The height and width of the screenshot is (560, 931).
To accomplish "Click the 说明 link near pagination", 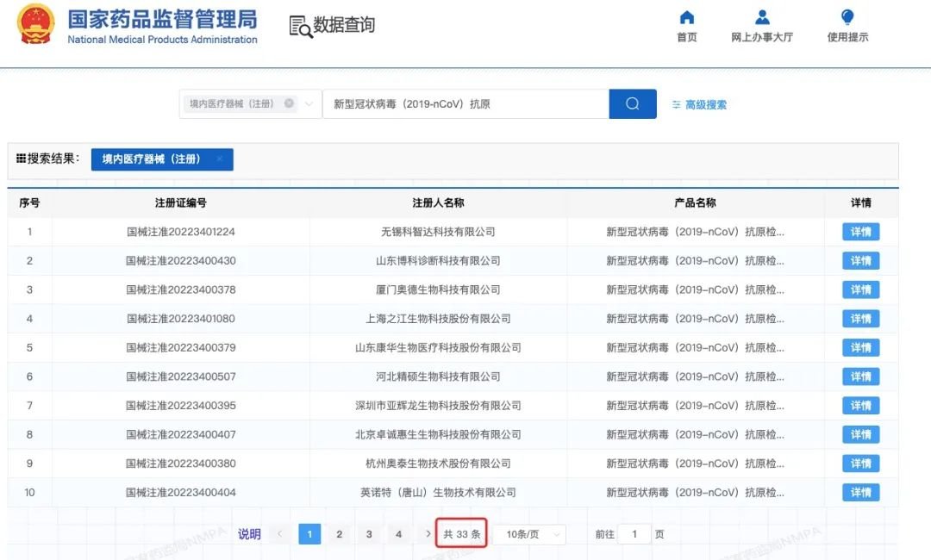I will [249, 534].
